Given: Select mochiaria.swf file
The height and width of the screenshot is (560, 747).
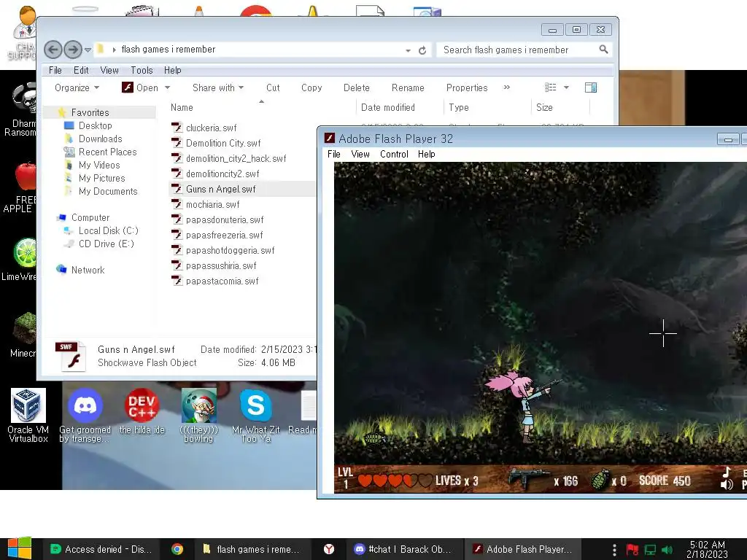Looking at the screenshot, I should coord(212,204).
